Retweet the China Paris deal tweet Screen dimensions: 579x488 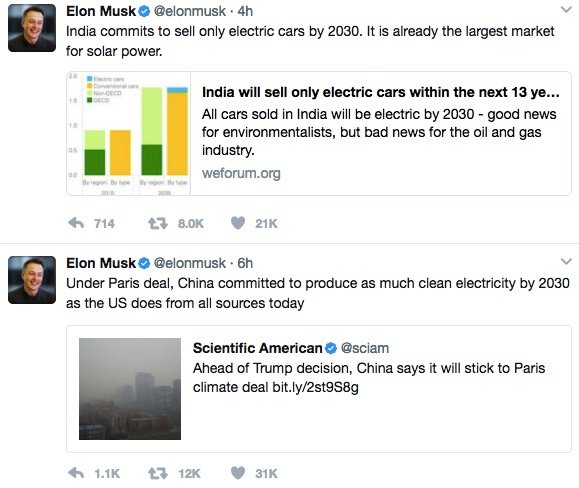pos(158,473)
